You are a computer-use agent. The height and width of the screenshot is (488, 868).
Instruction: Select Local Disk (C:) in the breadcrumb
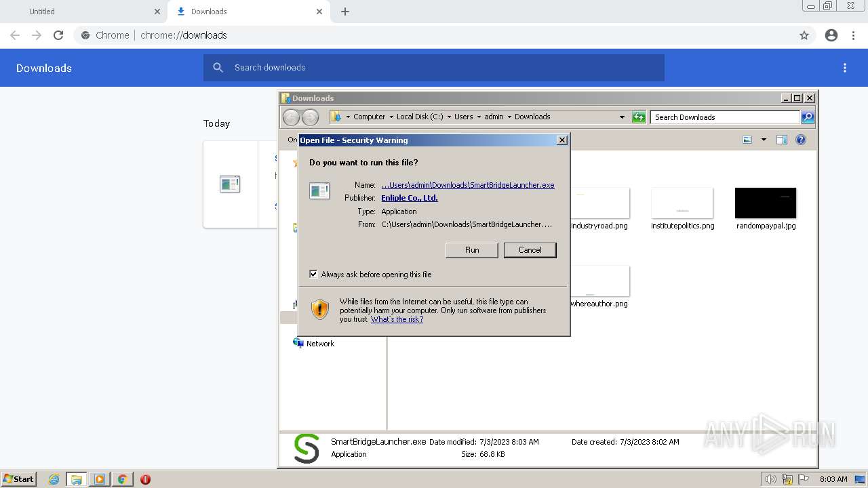pos(420,117)
